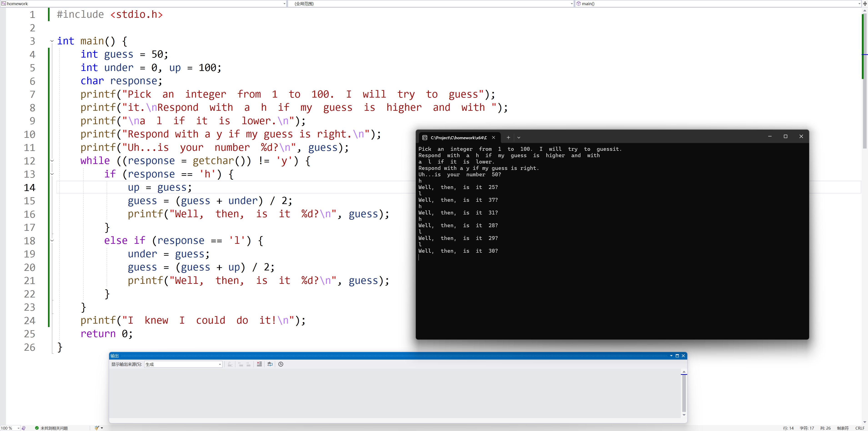Open the 100 % zoom level dropdown

coord(18,428)
